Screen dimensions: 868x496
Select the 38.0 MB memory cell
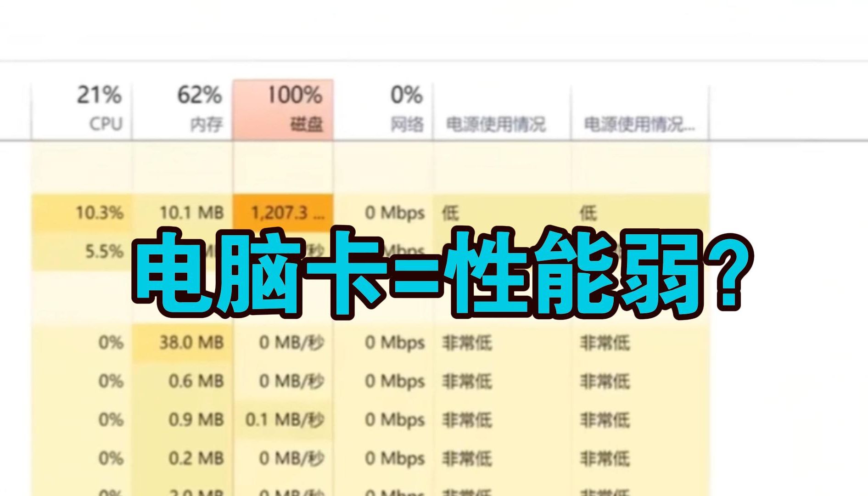click(182, 343)
